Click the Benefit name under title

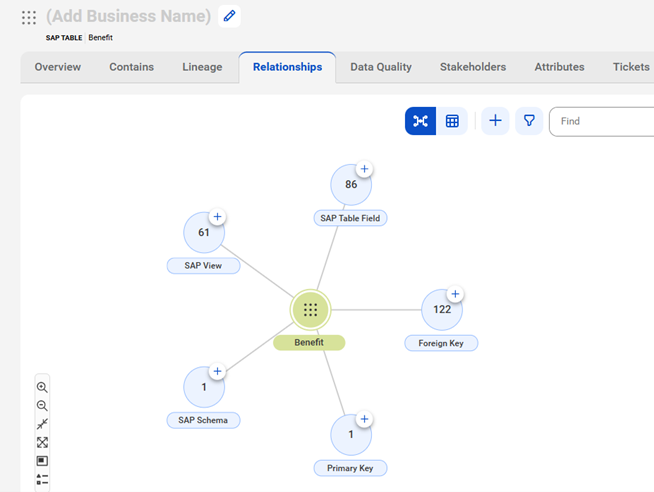101,38
